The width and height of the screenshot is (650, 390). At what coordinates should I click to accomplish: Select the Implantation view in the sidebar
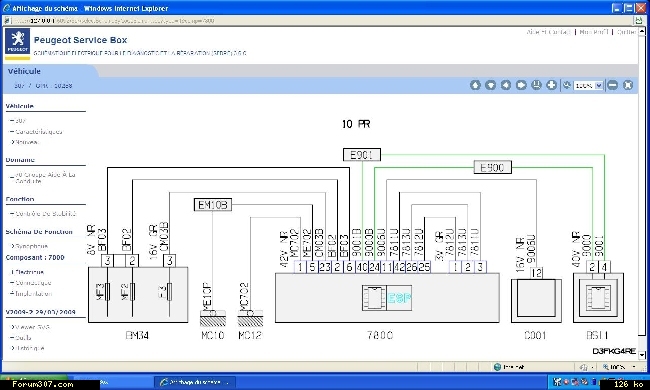[34, 293]
